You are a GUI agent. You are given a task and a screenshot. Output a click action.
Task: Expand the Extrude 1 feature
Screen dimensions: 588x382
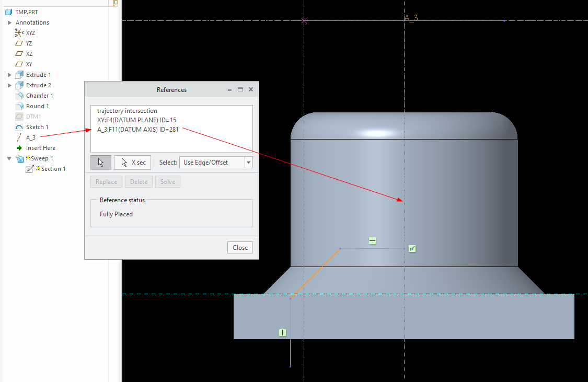[x=9, y=74]
